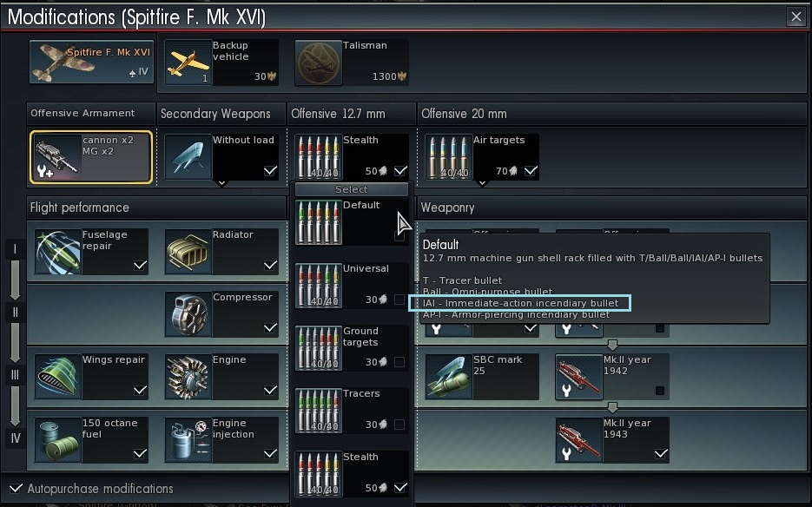Click the Backup vehicle yellow plane icon
812x507 pixels.
pos(188,63)
